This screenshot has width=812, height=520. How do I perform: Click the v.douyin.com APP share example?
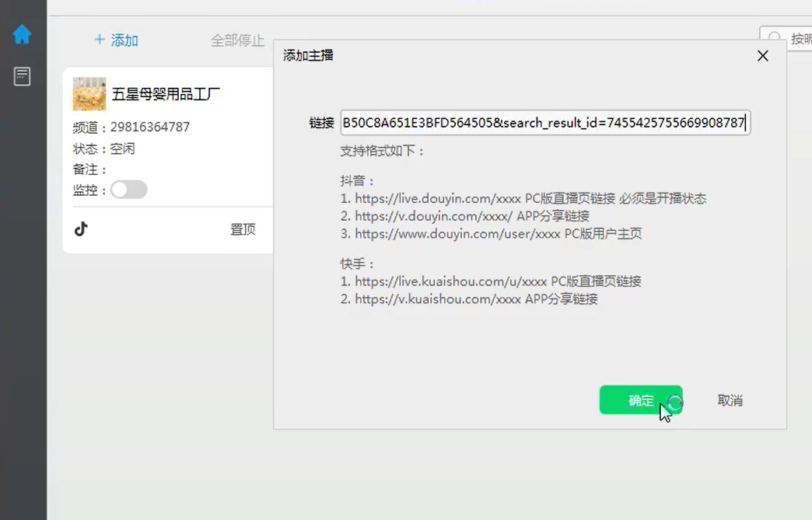[x=465, y=216]
